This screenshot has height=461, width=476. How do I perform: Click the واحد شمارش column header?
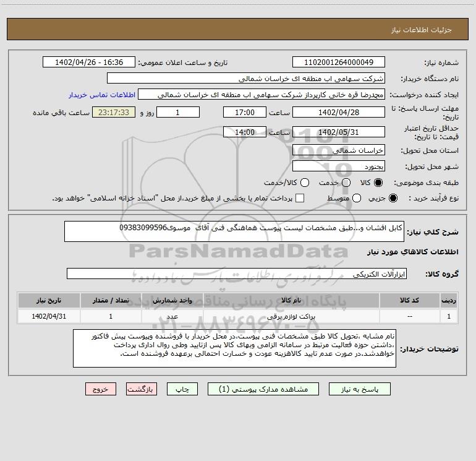tap(172, 300)
